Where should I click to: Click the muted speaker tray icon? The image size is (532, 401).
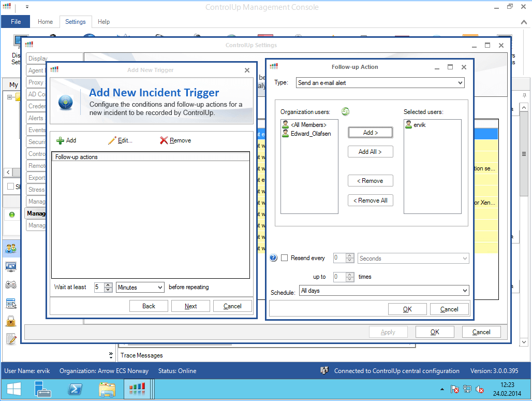(x=480, y=389)
